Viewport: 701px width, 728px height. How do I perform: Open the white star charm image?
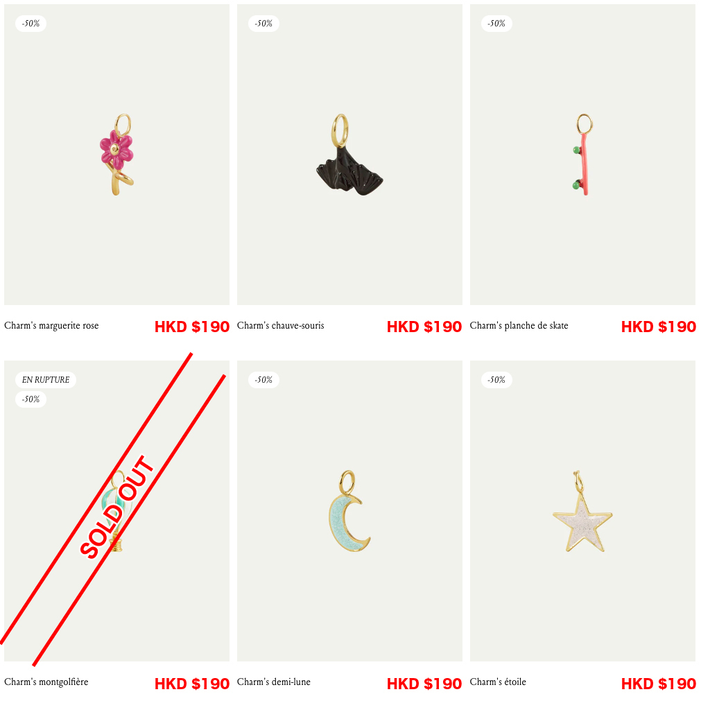tap(582, 511)
